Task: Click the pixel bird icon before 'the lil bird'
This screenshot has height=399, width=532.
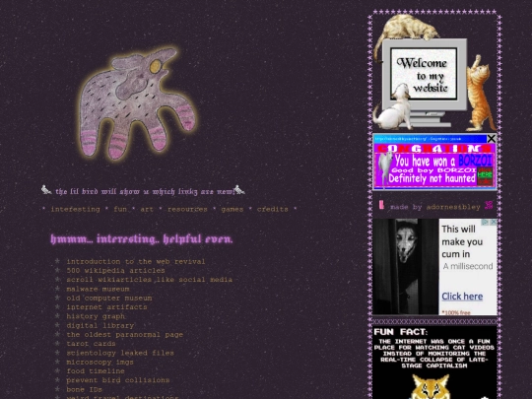Action: 46,190
